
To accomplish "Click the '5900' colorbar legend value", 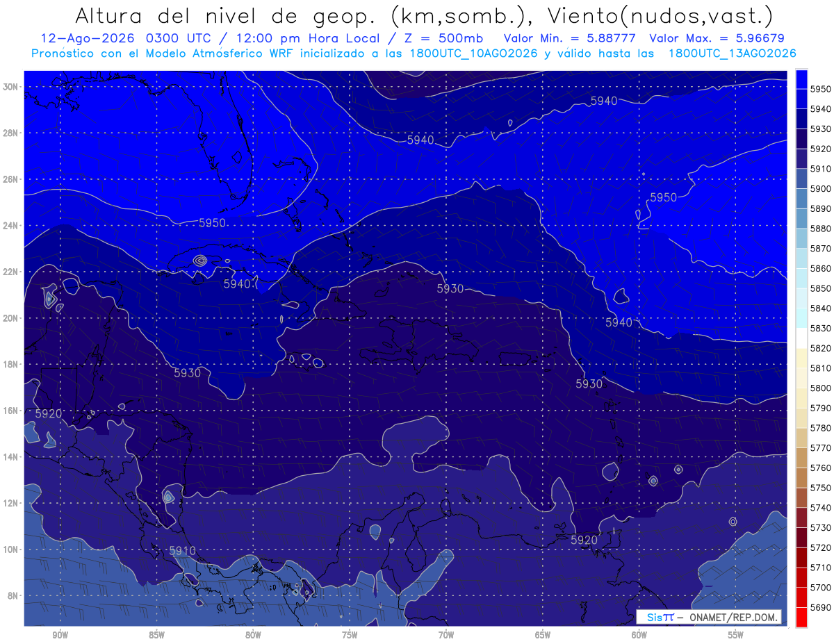I will pos(821,188).
